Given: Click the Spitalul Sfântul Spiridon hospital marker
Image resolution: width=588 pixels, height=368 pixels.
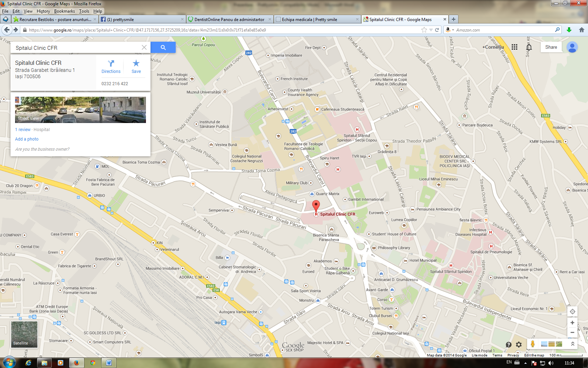Looking at the screenshot, I should pos(451,266).
